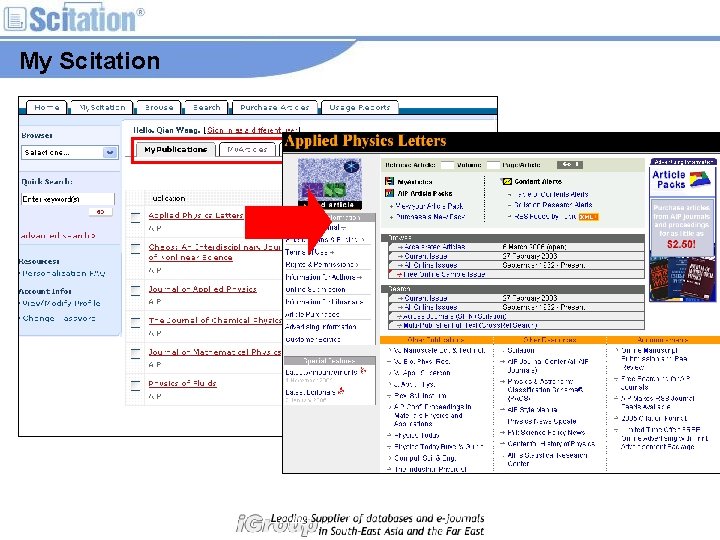
Task: Open the Rights & Permissions sidebar link
Action: 320,265
